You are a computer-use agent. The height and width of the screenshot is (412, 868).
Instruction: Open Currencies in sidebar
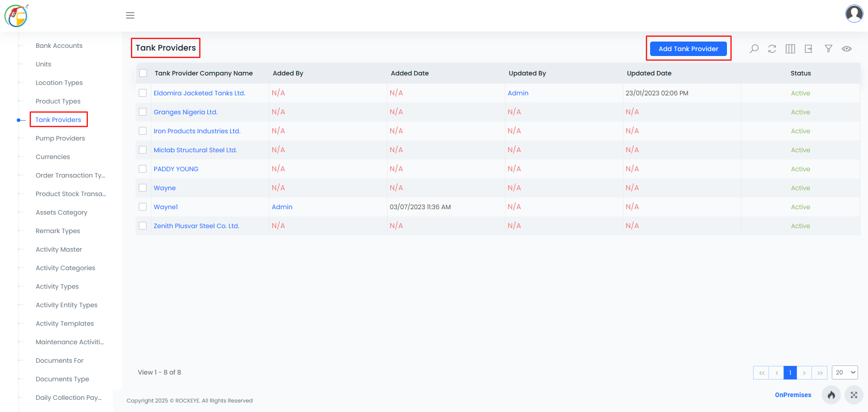(53, 157)
